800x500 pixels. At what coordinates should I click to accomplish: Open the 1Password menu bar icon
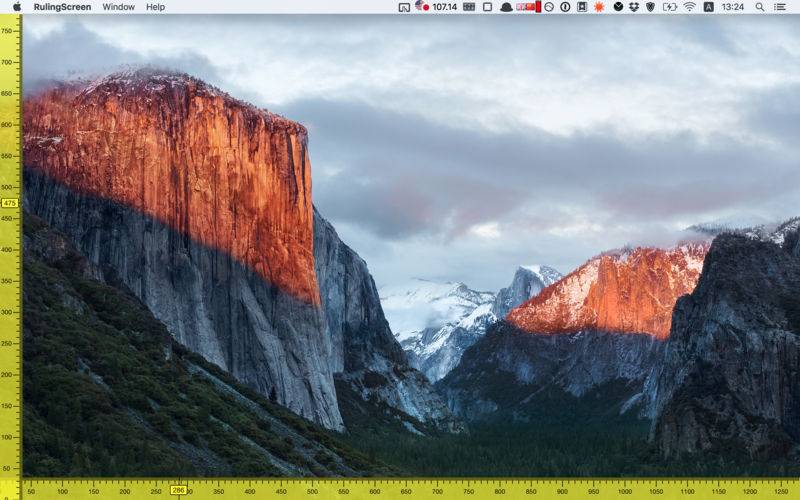[x=565, y=7]
